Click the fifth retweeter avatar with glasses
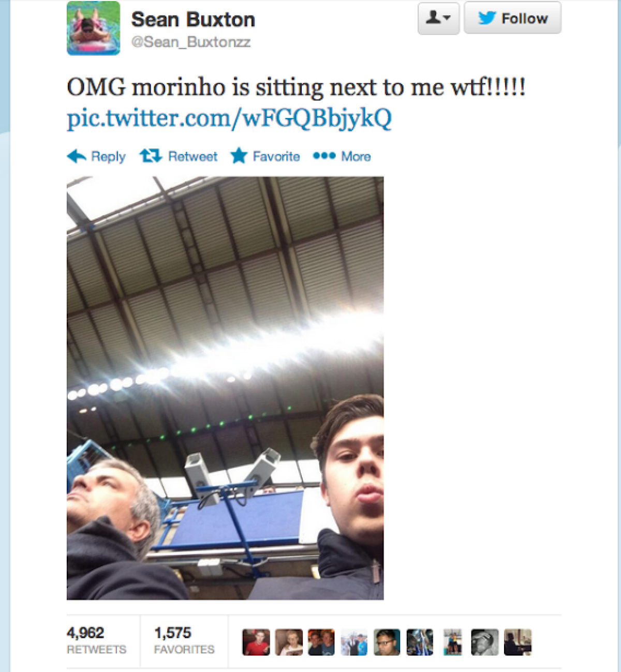 tap(387, 643)
